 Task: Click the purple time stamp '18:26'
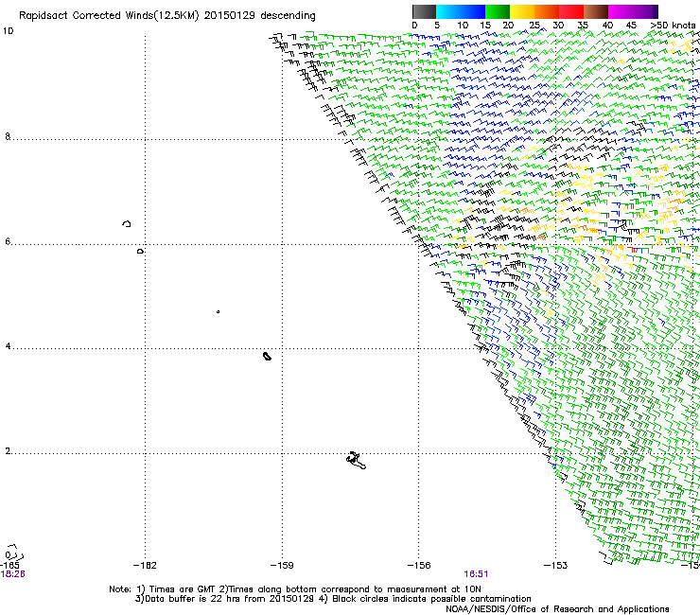point(12,574)
